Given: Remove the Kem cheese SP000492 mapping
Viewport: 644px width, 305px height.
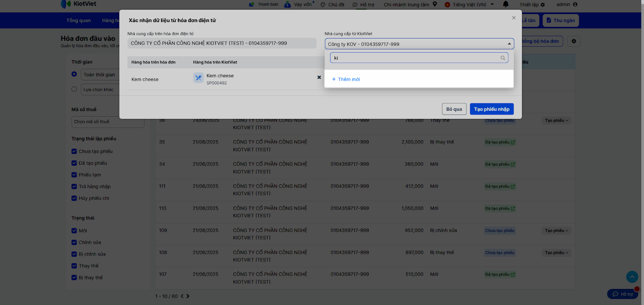Looking at the screenshot, I should click(x=319, y=77).
